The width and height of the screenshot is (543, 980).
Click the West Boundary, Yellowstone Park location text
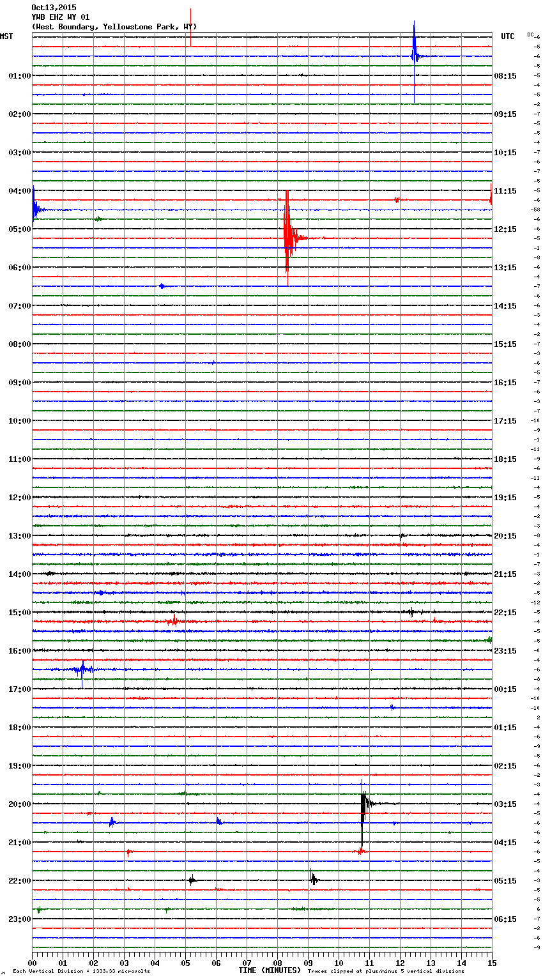114,27
